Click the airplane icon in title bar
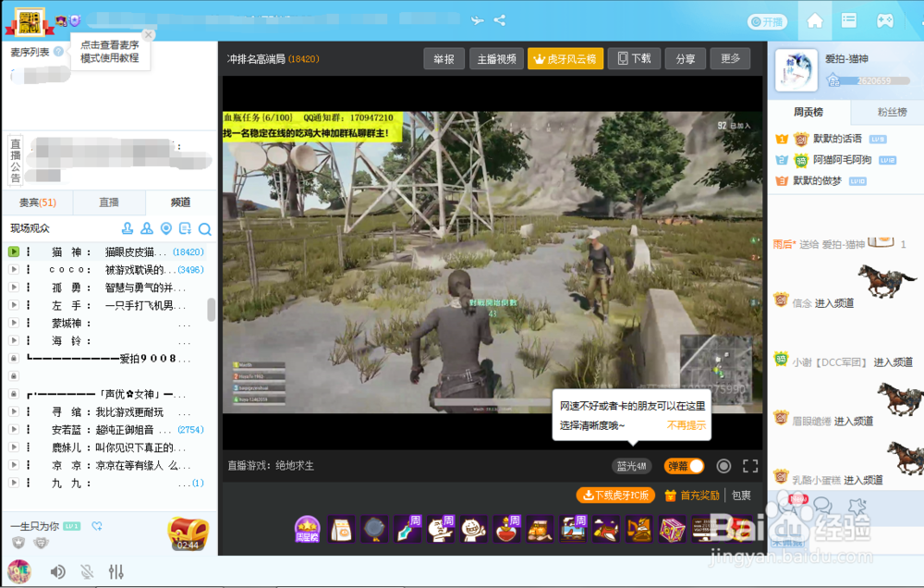This screenshot has height=588, width=924. [x=478, y=20]
